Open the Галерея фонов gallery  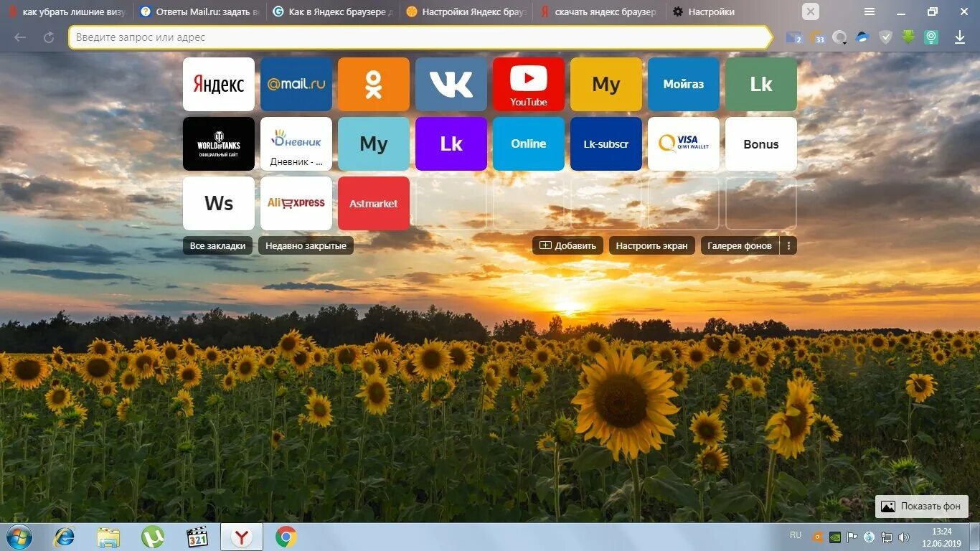[740, 245]
